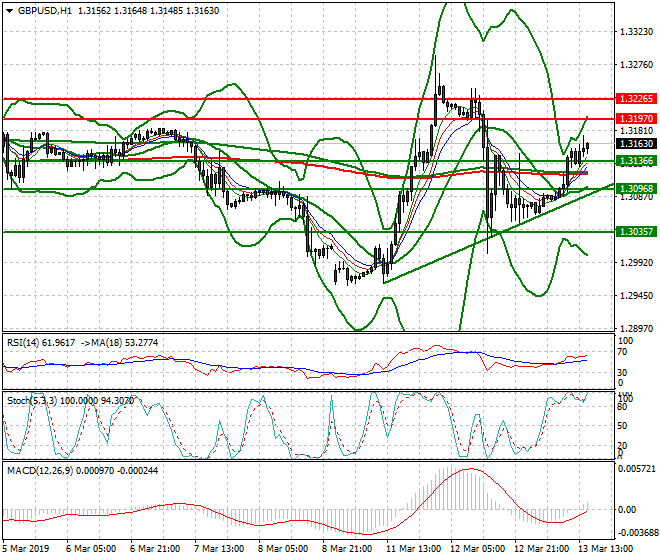Click the green 1.31366 level label
Screen dimensions: 660x560
tap(636, 161)
